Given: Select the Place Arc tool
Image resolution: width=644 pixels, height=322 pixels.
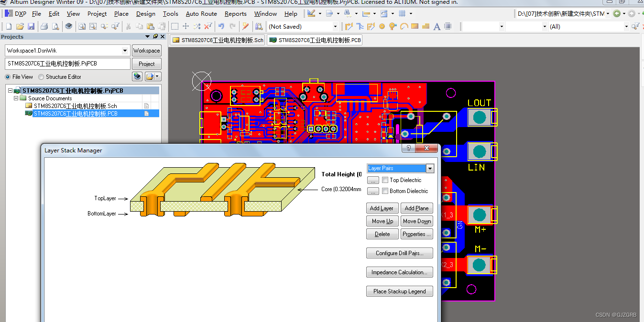Looking at the screenshot, I should tap(404, 26).
